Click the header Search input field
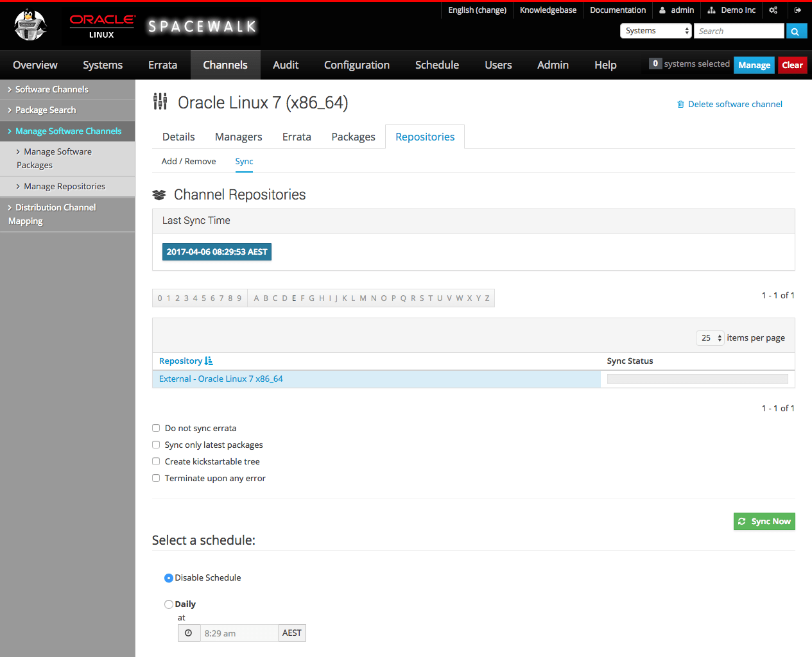This screenshot has height=657, width=812. tap(739, 31)
